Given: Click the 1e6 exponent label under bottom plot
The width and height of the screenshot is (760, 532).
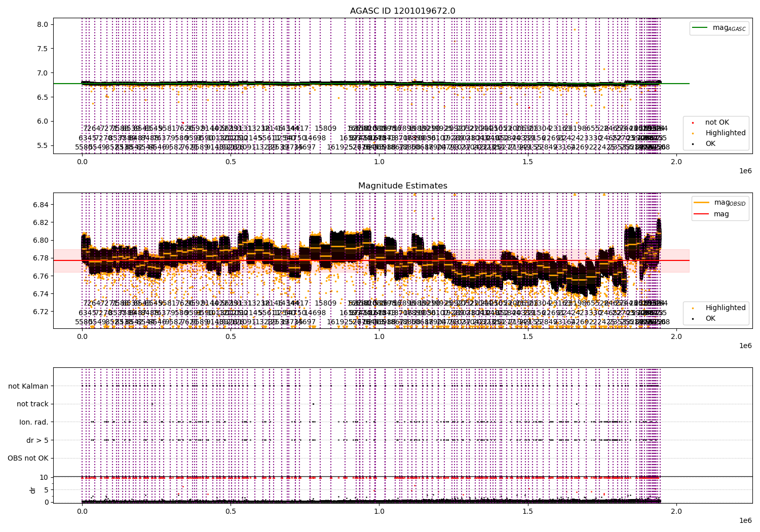Looking at the screenshot, I should [x=745, y=520].
